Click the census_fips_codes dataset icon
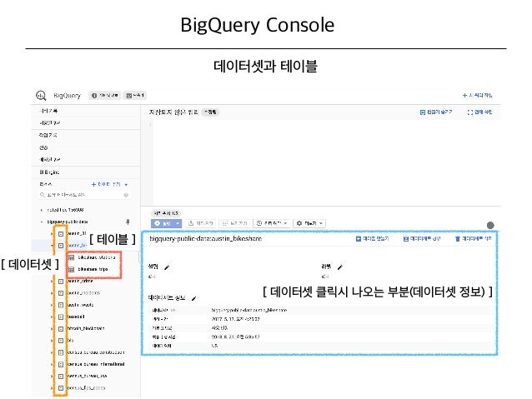532x399 pixels. pyautogui.click(x=61, y=388)
